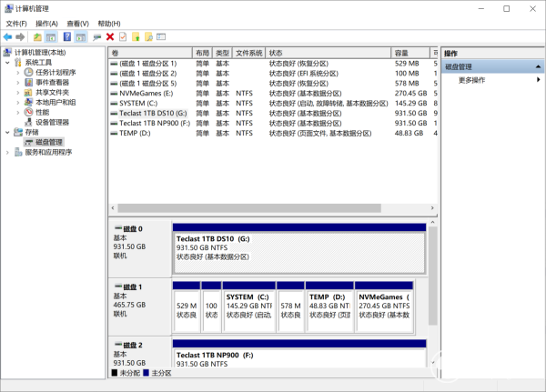The width and height of the screenshot is (546, 392).
Task: Open Help via the blue question mark icon
Action: (x=67, y=37)
